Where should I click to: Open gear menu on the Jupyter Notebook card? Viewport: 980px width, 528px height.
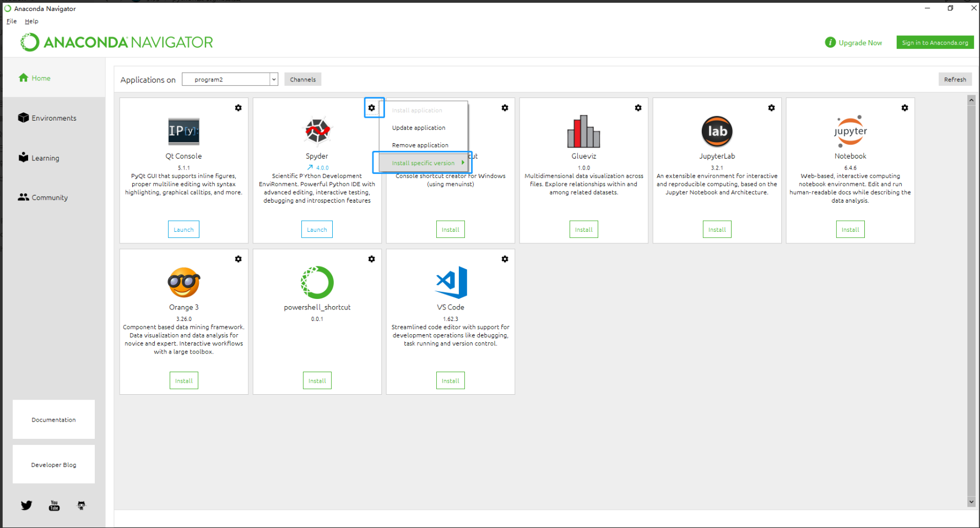(x=905, y=108)
